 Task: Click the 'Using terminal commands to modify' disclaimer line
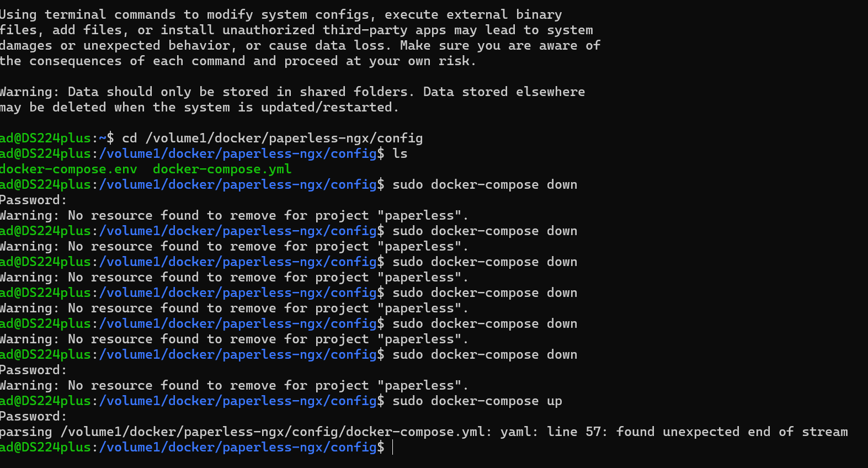[x=281, y=15]
